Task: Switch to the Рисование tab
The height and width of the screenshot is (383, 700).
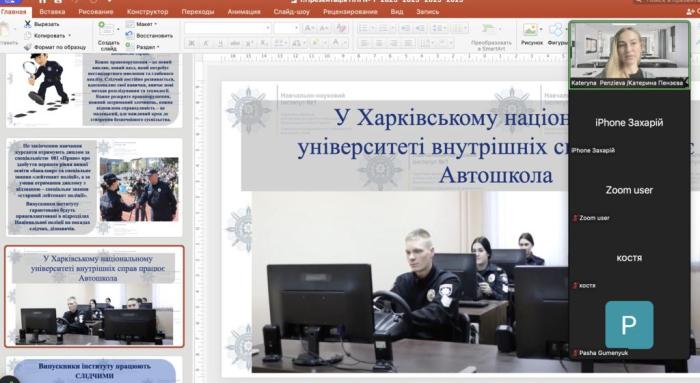Action: pyautogui.click(x=96, y=12)
